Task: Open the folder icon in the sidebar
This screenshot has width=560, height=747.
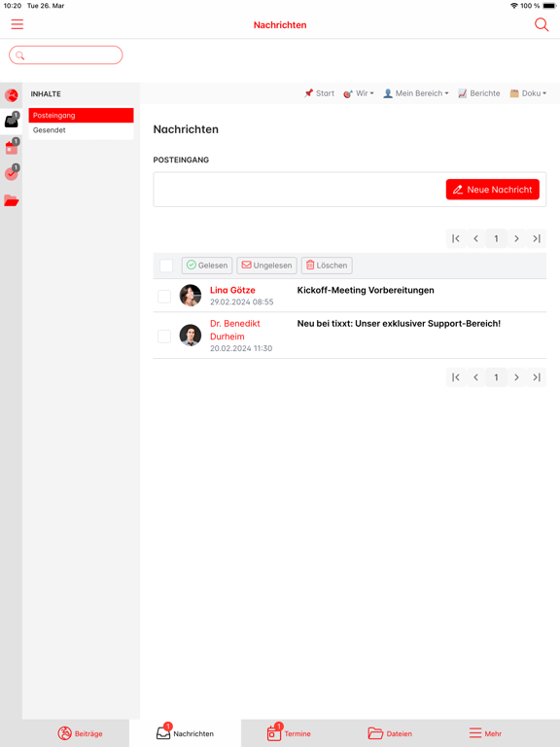Action: (12, 200)
